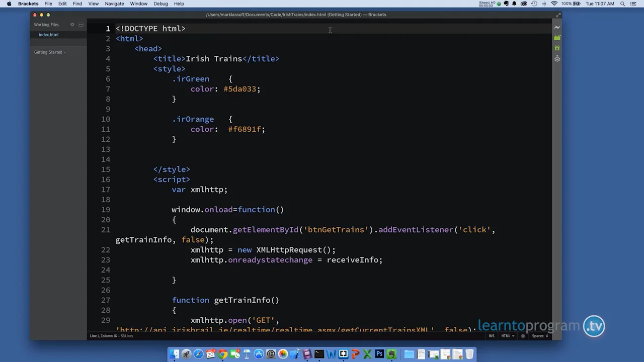Select index.html in Working Files

[58, 35]
